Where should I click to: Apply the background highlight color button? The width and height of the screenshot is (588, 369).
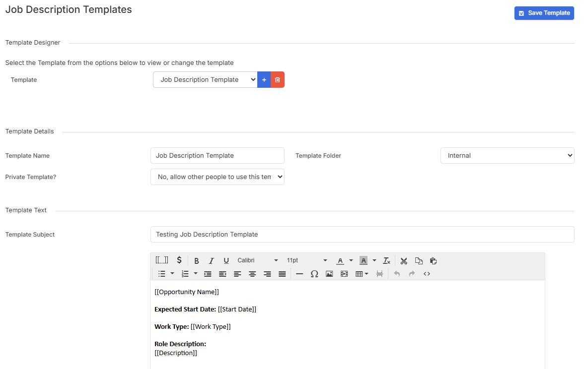[x=364, y=261]
